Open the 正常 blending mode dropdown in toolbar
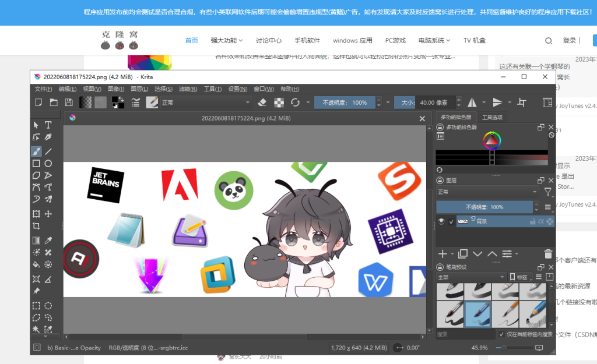The image size is (597, 364). tap(206, 103)
